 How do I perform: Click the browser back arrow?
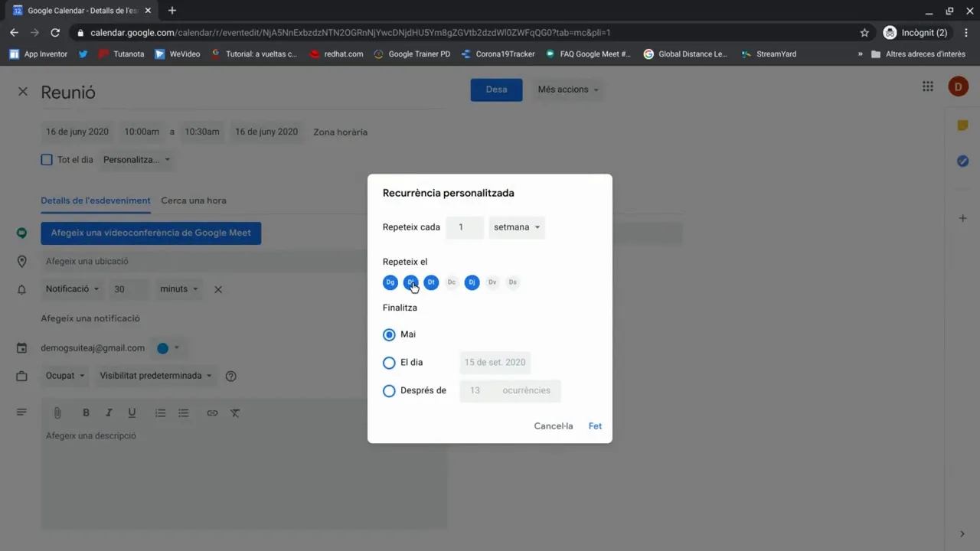pos(14,33)
